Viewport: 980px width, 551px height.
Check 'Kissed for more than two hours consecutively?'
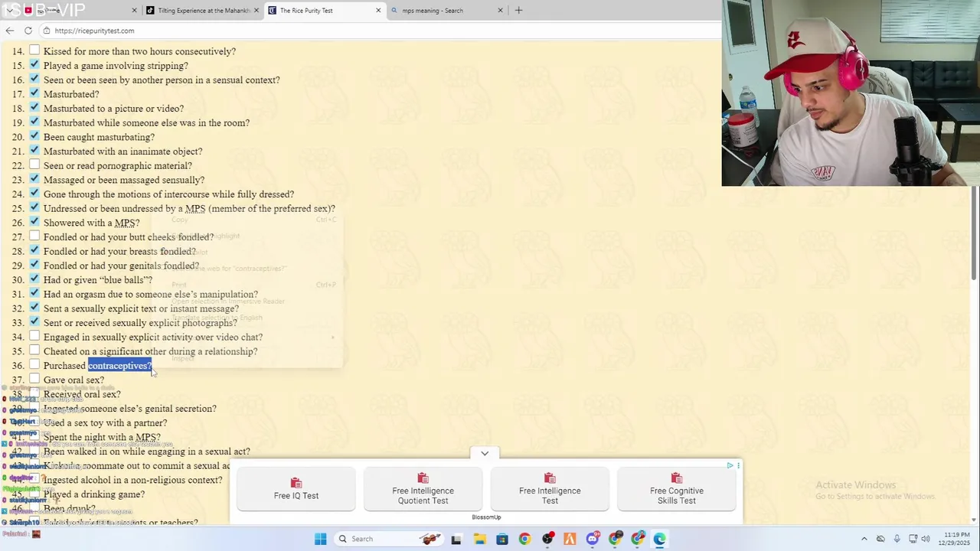click(34, 51)
